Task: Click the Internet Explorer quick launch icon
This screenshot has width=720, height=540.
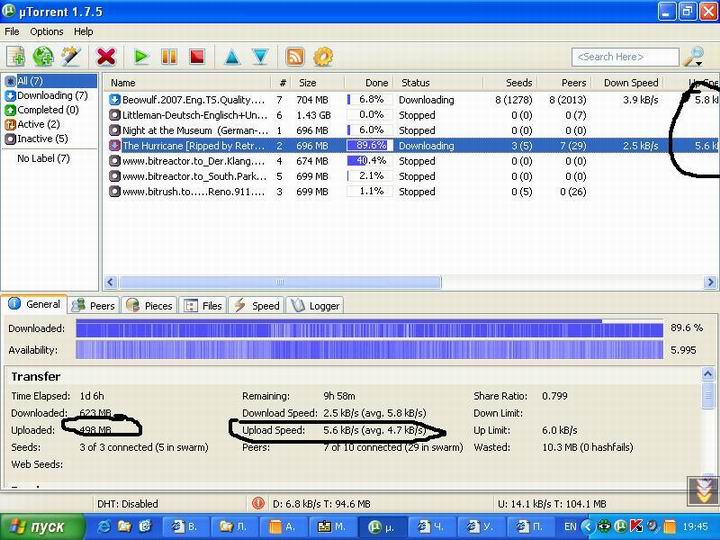Action: [104, 526]
